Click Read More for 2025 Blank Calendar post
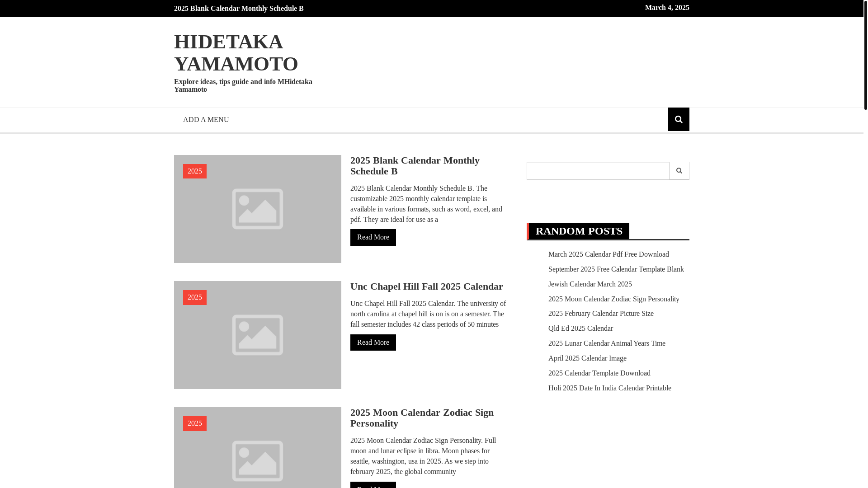The image size is (868, 488). tap(373, 237)
